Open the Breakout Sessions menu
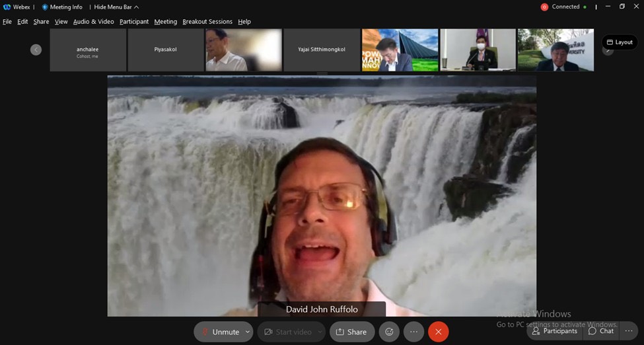 (x=207, y=22)
